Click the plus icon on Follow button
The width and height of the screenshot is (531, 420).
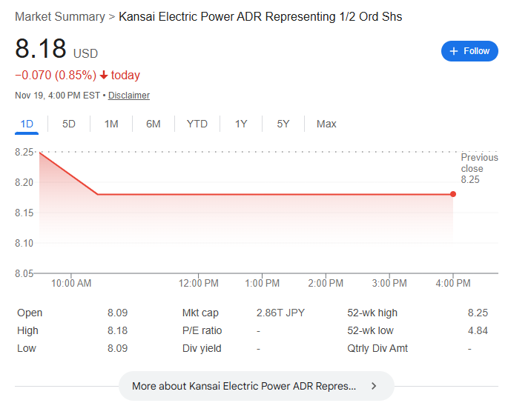pos(454,51)
